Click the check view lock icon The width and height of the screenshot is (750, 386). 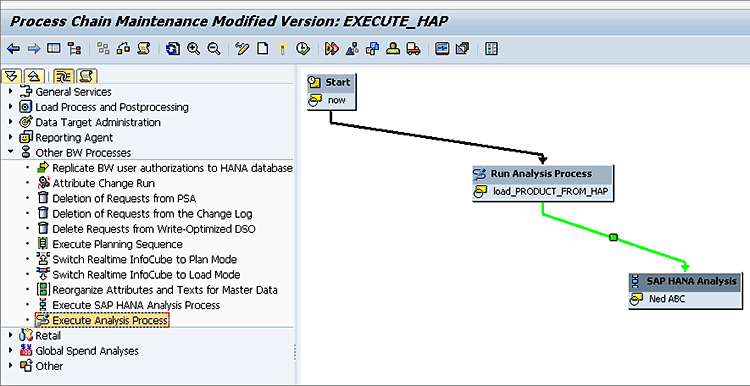tap(123, 48)
